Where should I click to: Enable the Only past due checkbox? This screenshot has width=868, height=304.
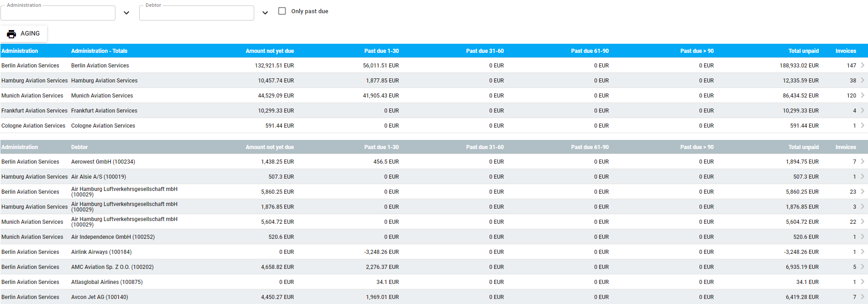282,11
